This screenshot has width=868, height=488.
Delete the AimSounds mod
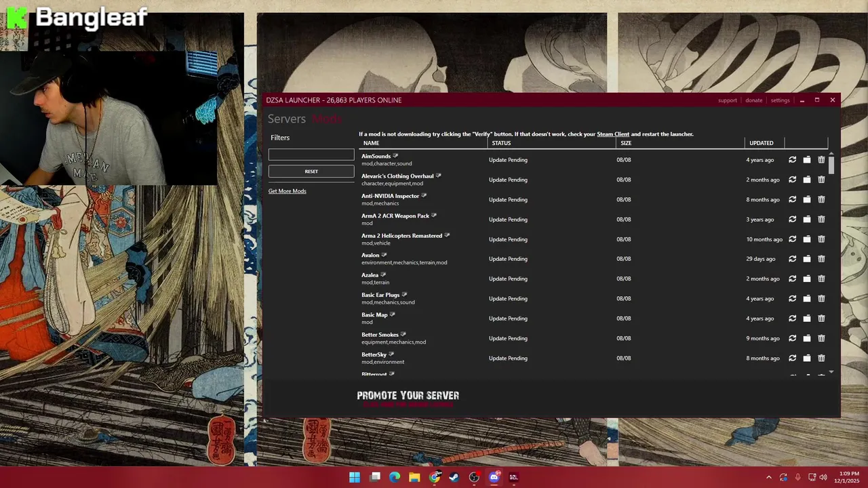(821, 160)
